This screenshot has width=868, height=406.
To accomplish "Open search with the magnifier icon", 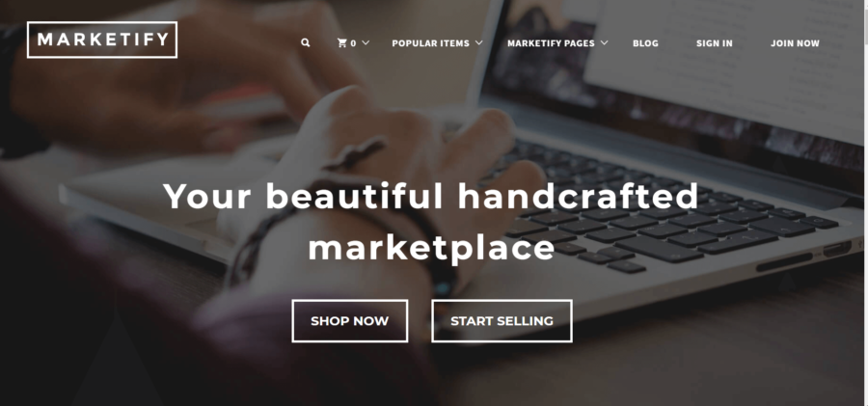I will coord(306,42).
